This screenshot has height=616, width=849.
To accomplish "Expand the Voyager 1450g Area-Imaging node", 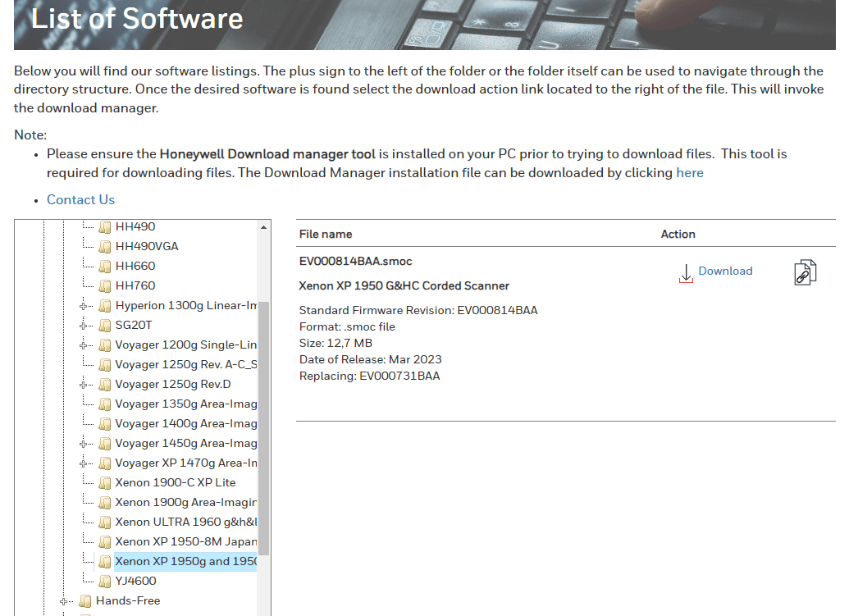I will click(x=84, y=443).
